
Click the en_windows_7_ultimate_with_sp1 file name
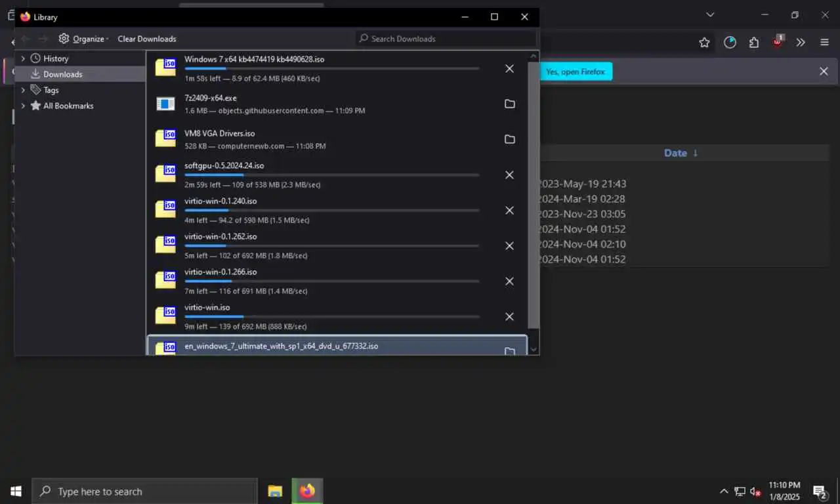click(x=282, y=346)
